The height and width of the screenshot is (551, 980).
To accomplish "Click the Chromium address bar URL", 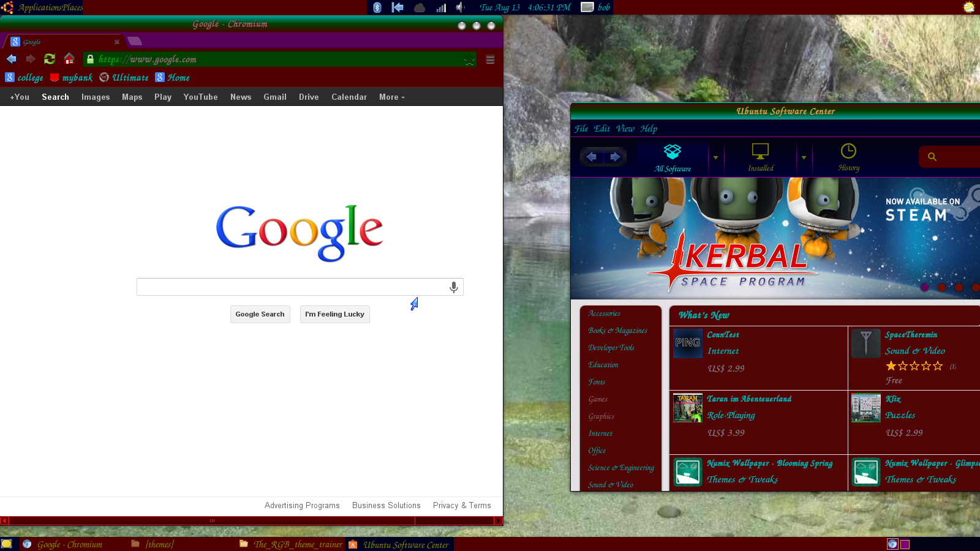I will [x=148, y=59].
